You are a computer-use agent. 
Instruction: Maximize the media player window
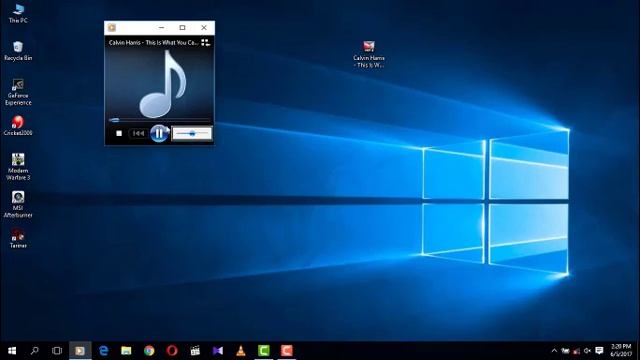pyautogui.click(x=182, y=27)
